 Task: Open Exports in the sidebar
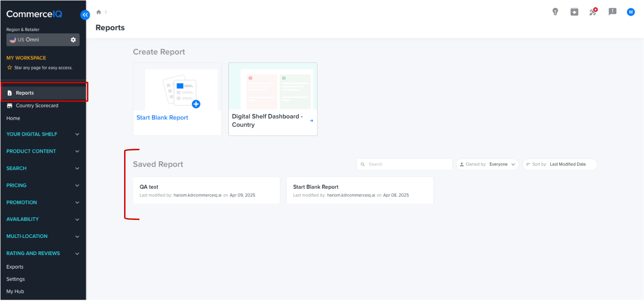coord(15,267)
